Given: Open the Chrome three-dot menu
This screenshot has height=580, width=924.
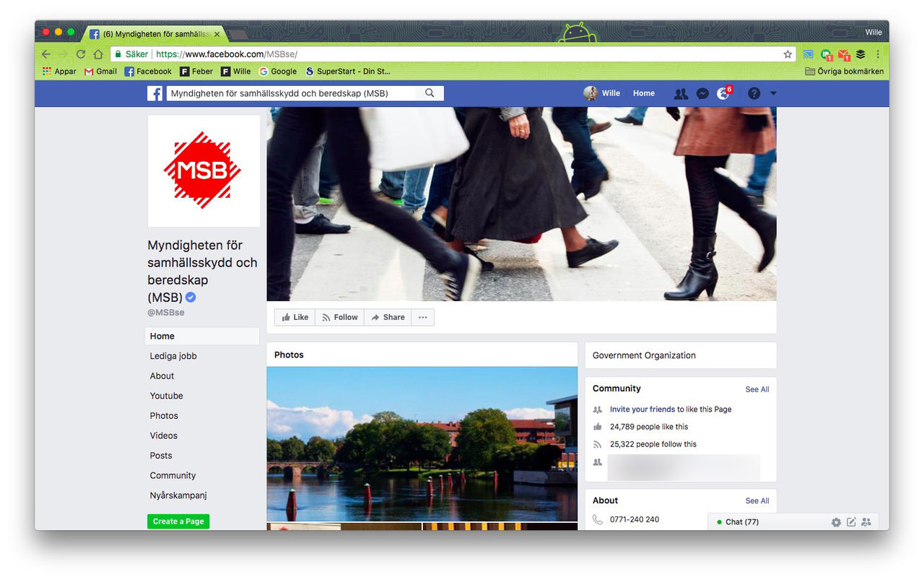Looking at the screenshot, I should tap(878, 54).
